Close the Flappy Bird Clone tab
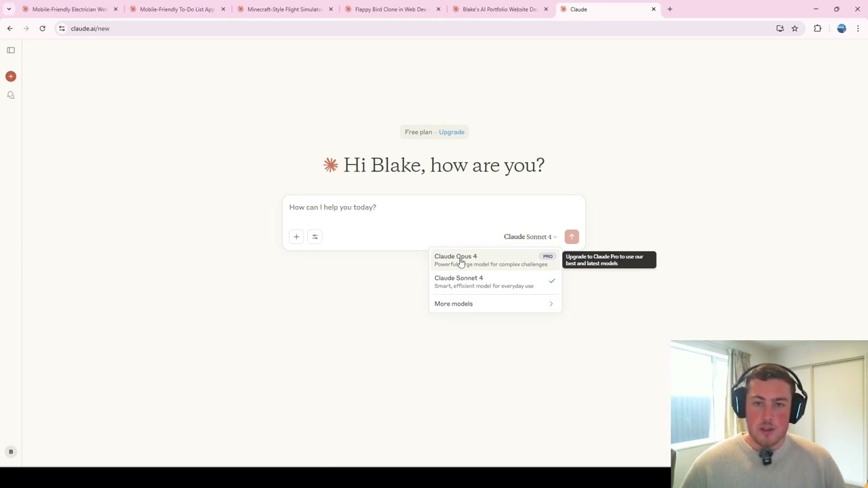Screen dimensions: 868x488 (438, 9)
